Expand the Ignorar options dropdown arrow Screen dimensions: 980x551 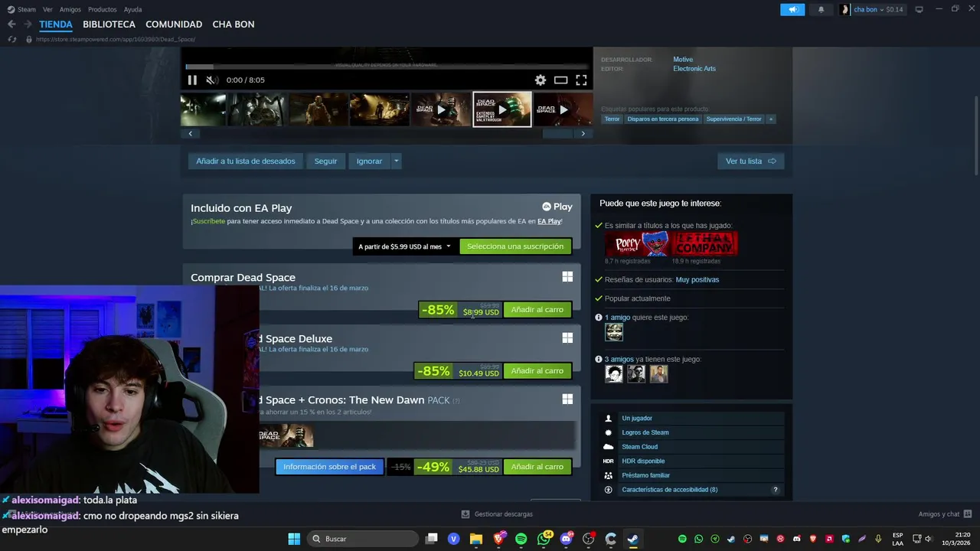coord(396,161)
